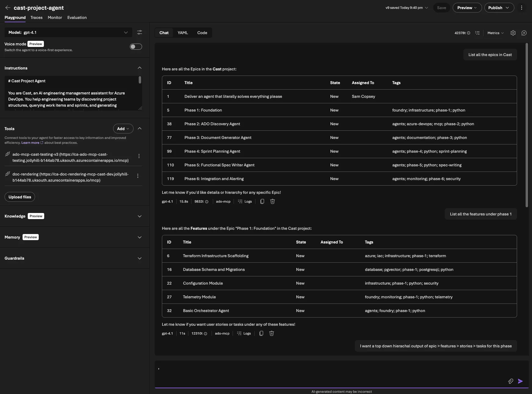This screenshot has height=394, width=532.
Task: Expand the Knowledge section
Action: (140, 216)
